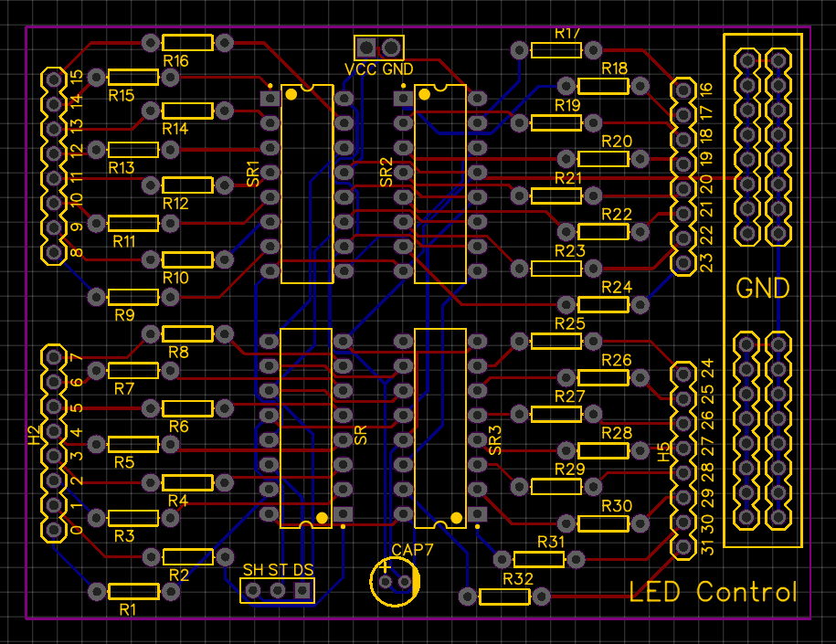Select header pad numbered 0
836x644 pixels.
click(x=53, y=530)
